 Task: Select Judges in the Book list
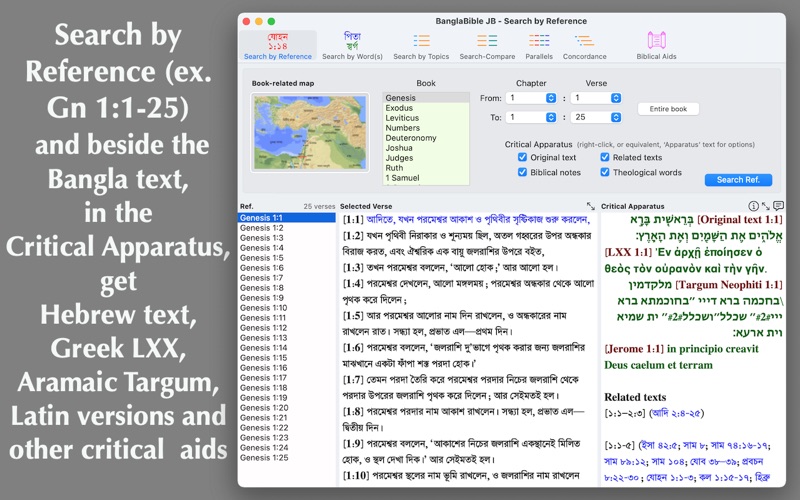point(426,158)
